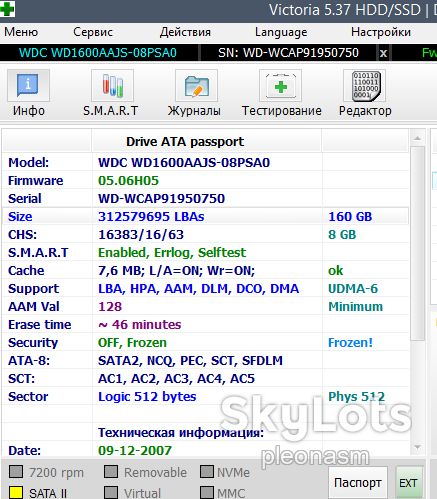Click the Паспорт button

(x=358, y=482)
